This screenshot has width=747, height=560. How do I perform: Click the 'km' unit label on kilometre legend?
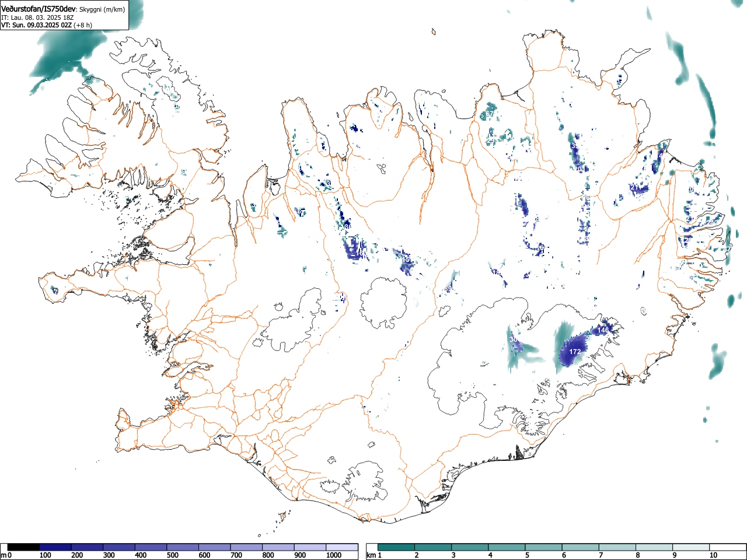371,555
